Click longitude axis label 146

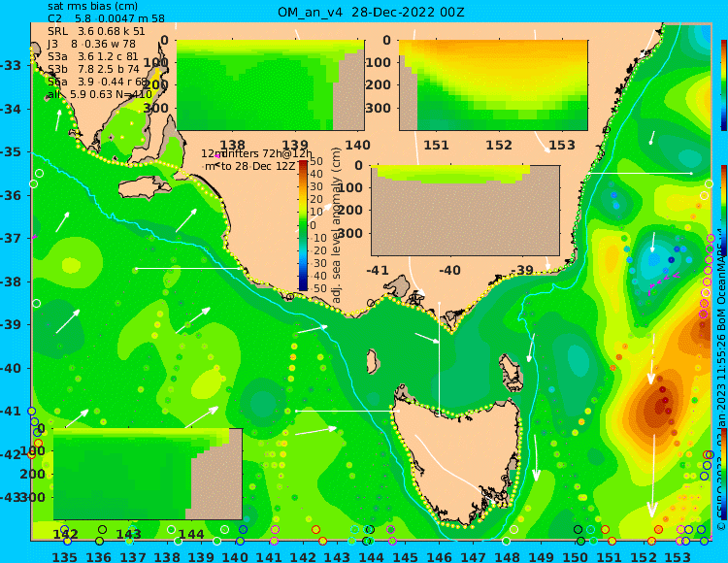[x=439, y=556]
